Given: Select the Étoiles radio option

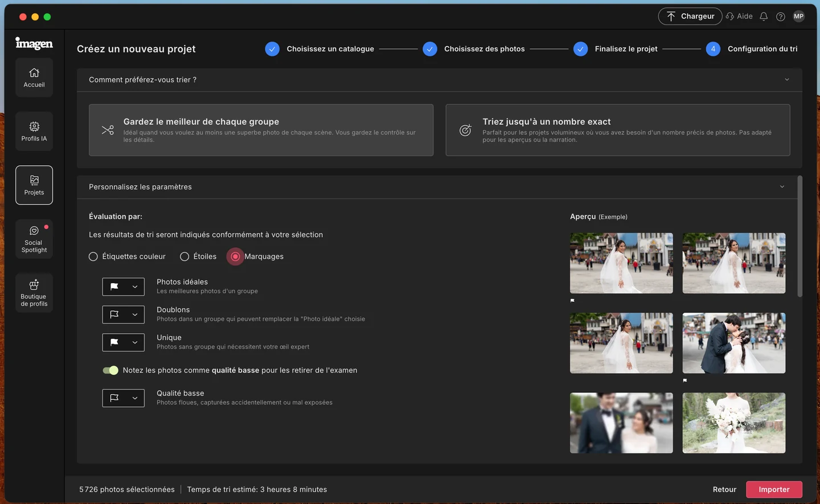Looking at the screenshot, I should [184, 257].
